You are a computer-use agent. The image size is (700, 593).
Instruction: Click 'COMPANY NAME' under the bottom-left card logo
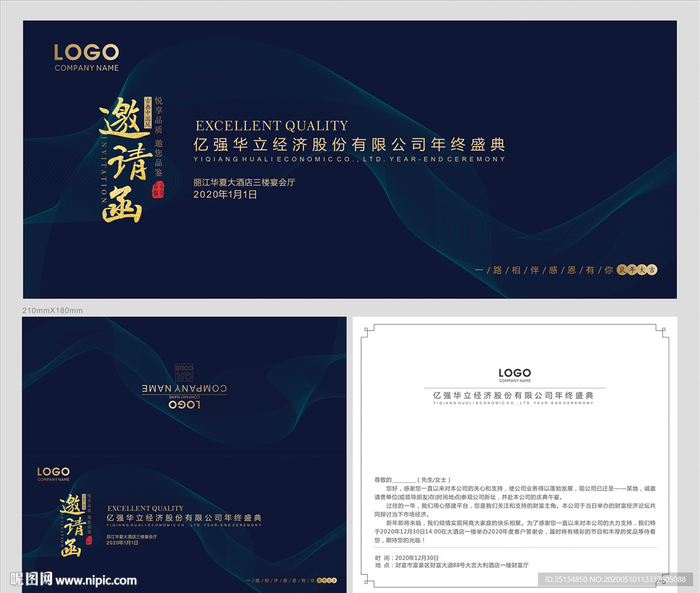[53, 479]
